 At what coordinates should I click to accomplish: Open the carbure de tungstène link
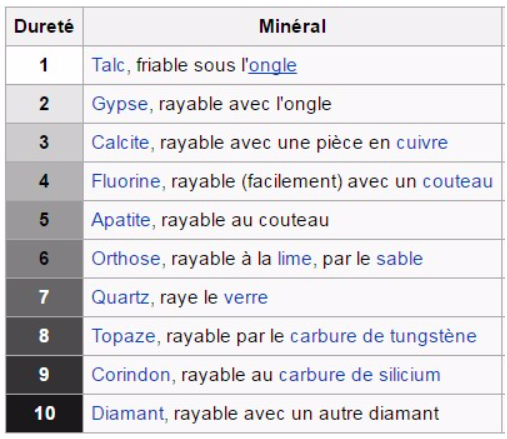(384, 336)
